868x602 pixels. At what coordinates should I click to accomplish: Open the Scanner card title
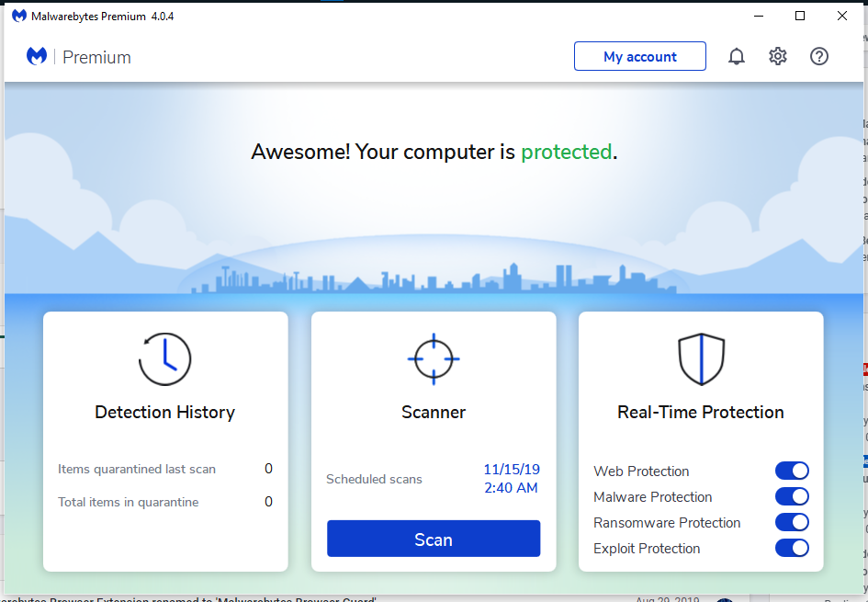[x=434, y=412]
